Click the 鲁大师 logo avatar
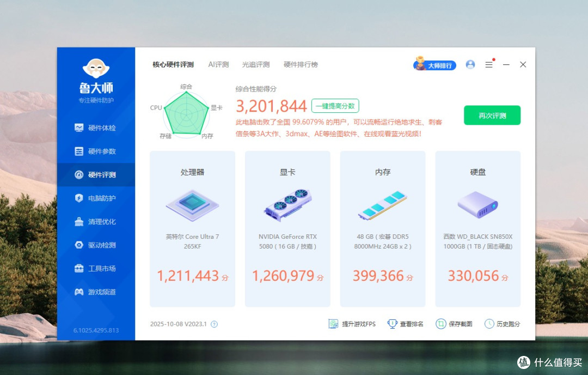Image resolution: width=588 pixels, height=375 pixels. tap(96, 68)
